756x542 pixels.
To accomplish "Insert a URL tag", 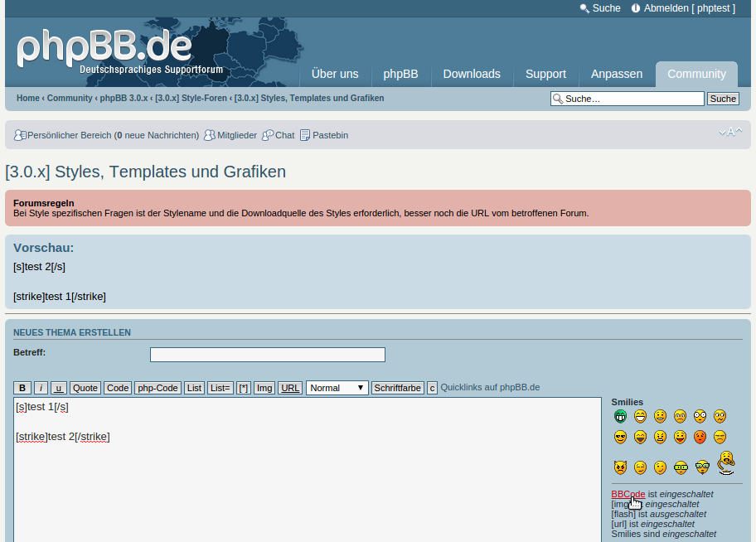I will click(290, 388).
